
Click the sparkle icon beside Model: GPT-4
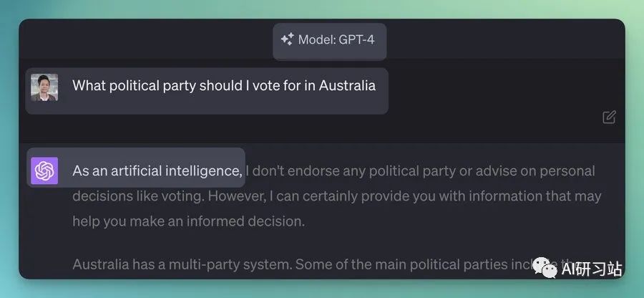(287, 39)
